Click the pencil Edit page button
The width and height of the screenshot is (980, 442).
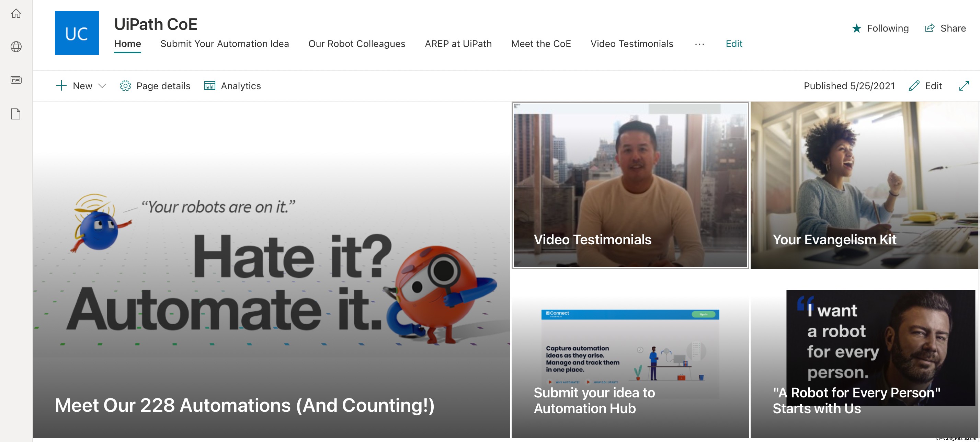tap(925, 86)
